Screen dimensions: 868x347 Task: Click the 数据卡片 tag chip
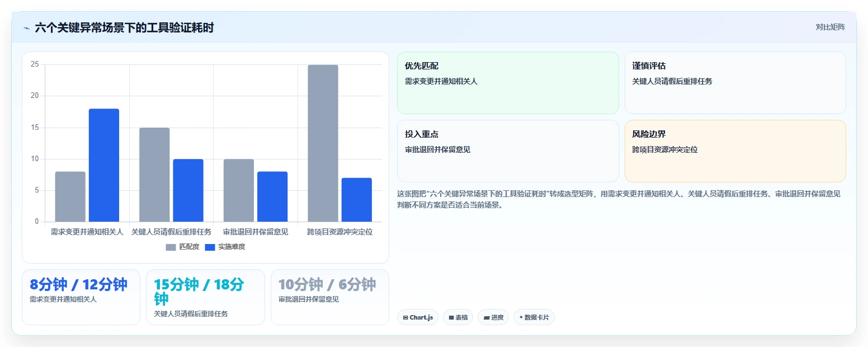click(x=534, y=317)
